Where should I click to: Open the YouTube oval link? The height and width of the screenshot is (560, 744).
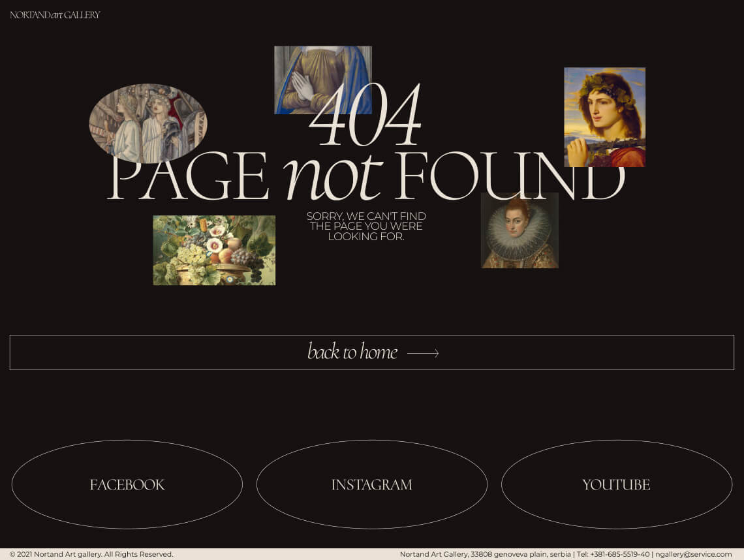click(x=617, y=484)
